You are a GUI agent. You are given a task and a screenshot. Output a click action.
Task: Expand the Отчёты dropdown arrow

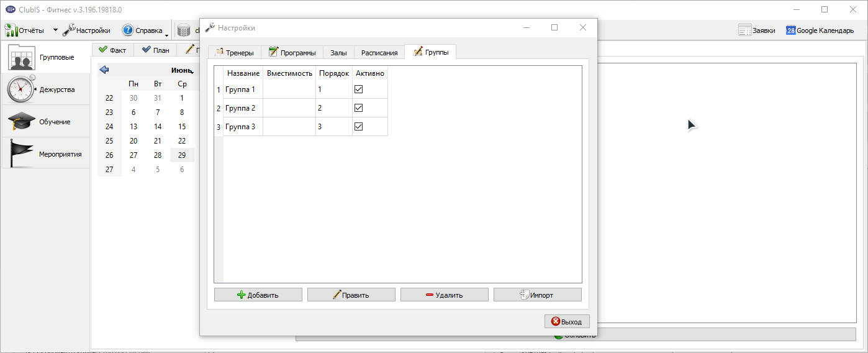(55, 30)
